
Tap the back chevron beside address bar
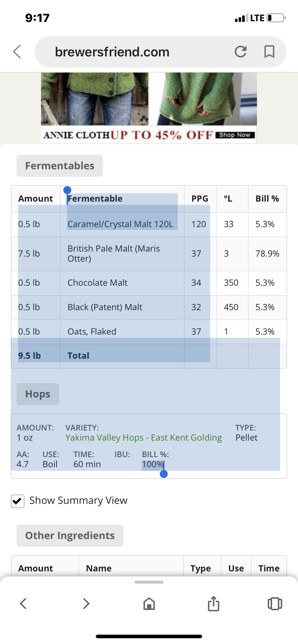coord(17,51)
